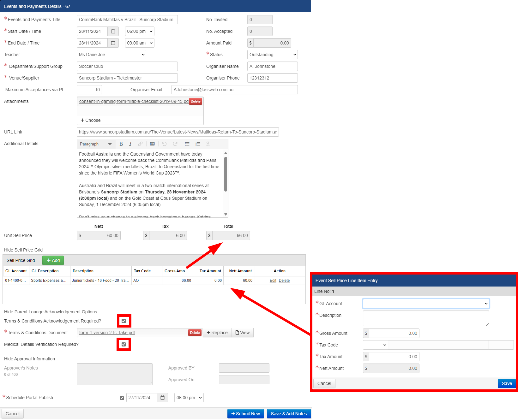The width and height of the screenshot is (518, 420).
Task: Insert an image in Additional Details editor
Action: [x=152, y=144]
